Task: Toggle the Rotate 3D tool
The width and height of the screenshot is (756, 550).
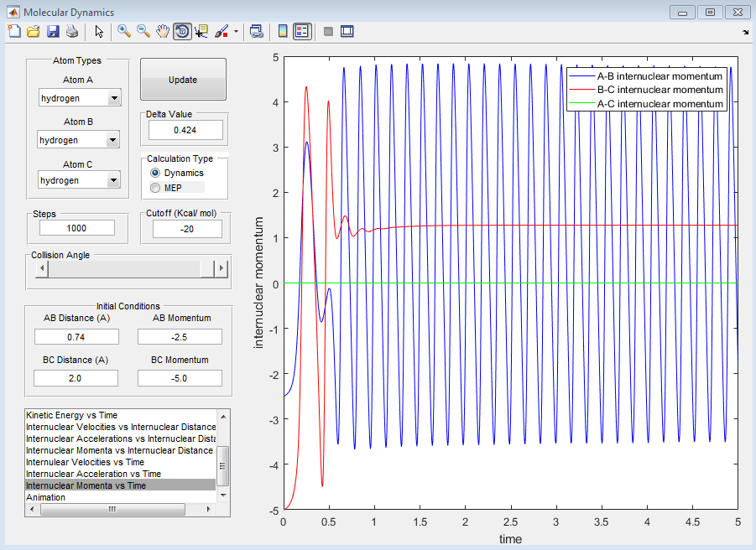Action: (181, 31)
